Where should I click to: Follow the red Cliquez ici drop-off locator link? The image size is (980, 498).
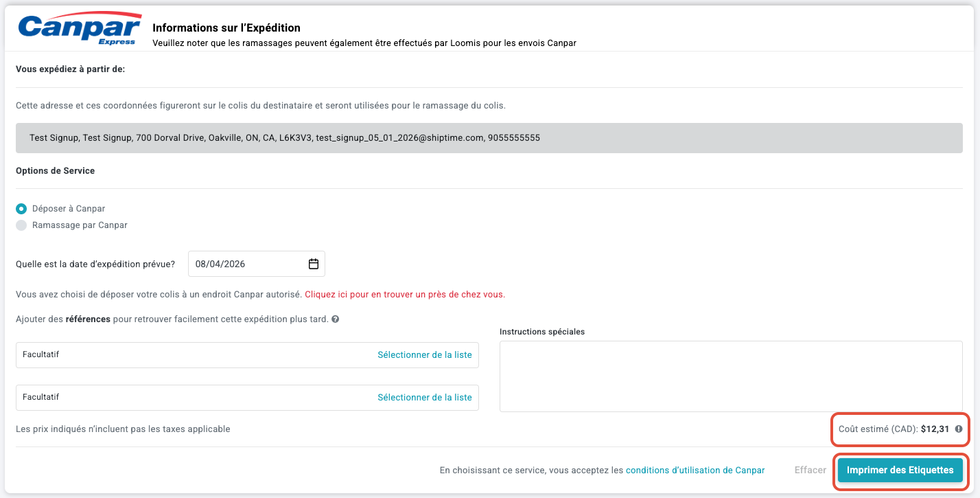click(x=405, y=294)
